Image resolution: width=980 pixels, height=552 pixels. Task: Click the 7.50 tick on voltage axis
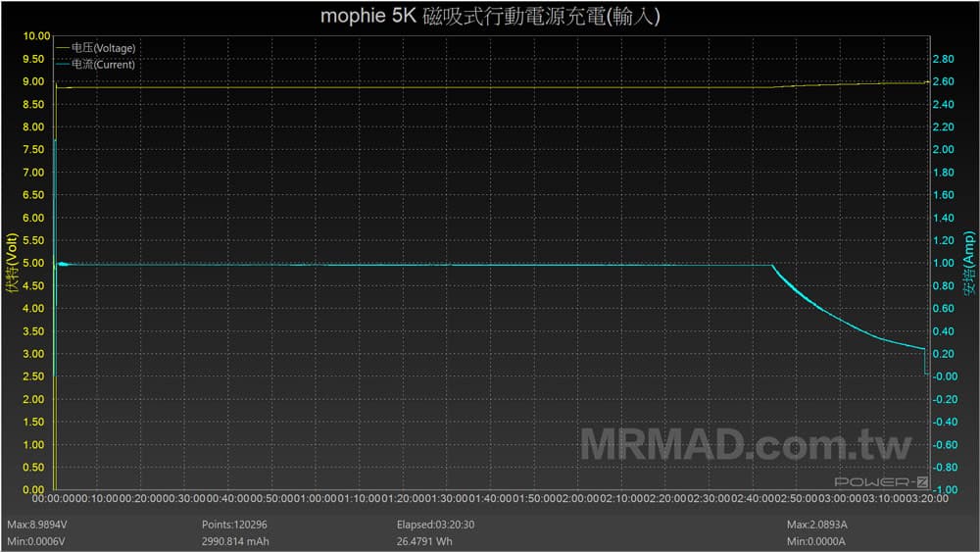(33, 149)
